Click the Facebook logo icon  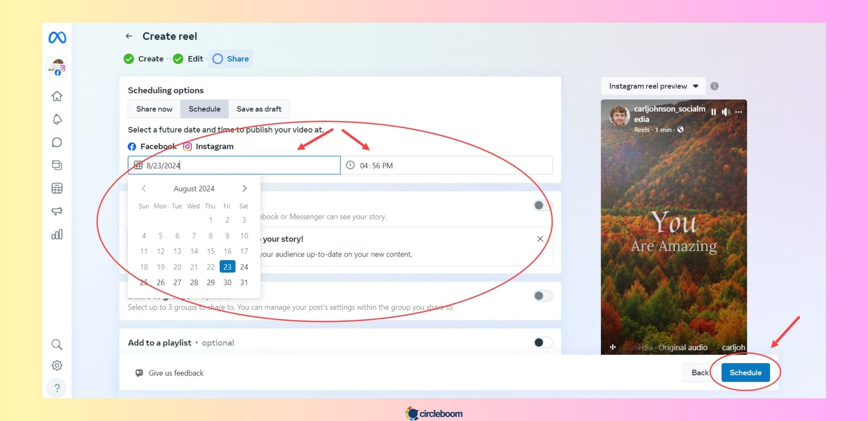click(x=132, y=147)
